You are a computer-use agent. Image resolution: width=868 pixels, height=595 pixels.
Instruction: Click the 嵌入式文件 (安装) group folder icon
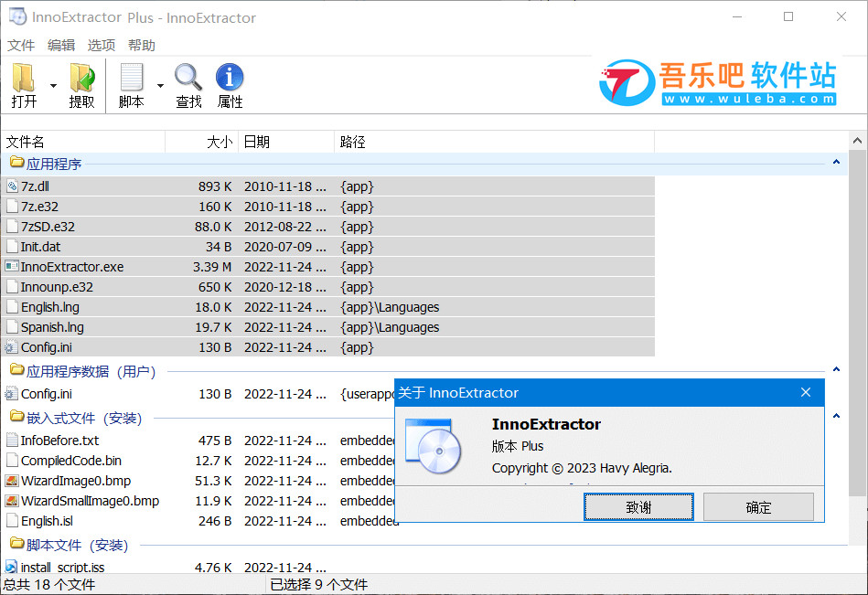(x=17, y=417)
